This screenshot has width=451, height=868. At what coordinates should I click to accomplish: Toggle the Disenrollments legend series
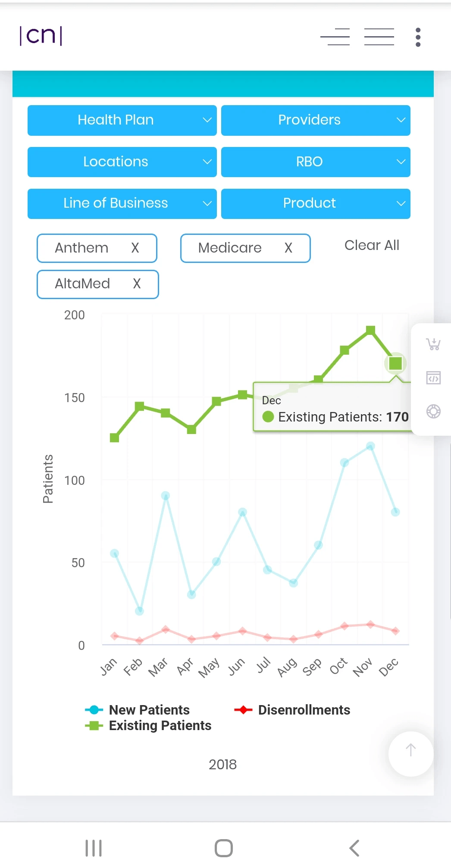(304, 710)
